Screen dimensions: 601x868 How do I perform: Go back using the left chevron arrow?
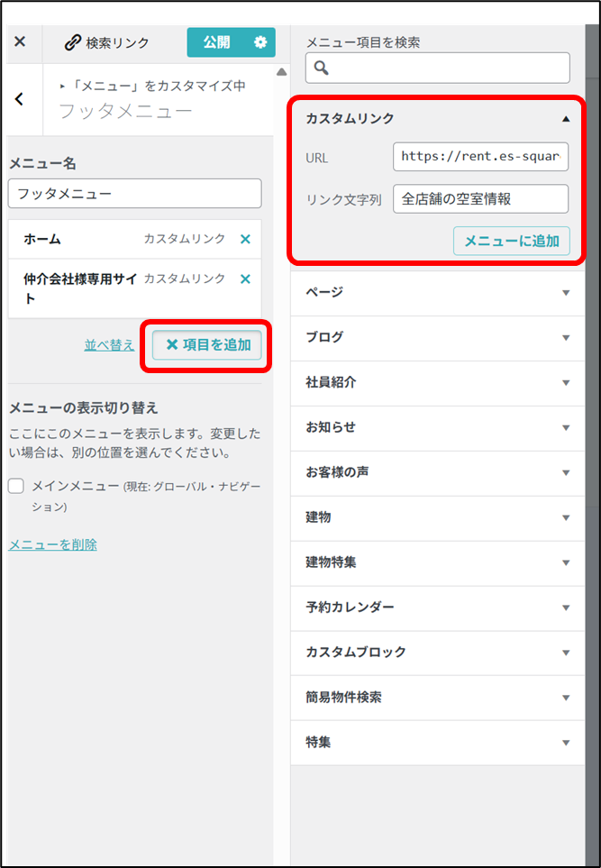coord(20,99)
